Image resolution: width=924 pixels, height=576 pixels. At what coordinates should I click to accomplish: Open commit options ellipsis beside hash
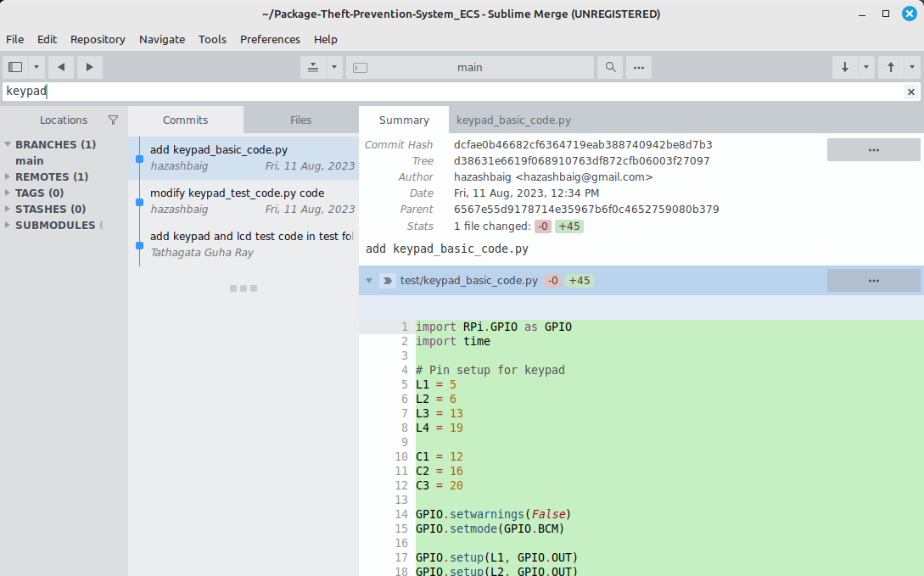coord(873,149)
